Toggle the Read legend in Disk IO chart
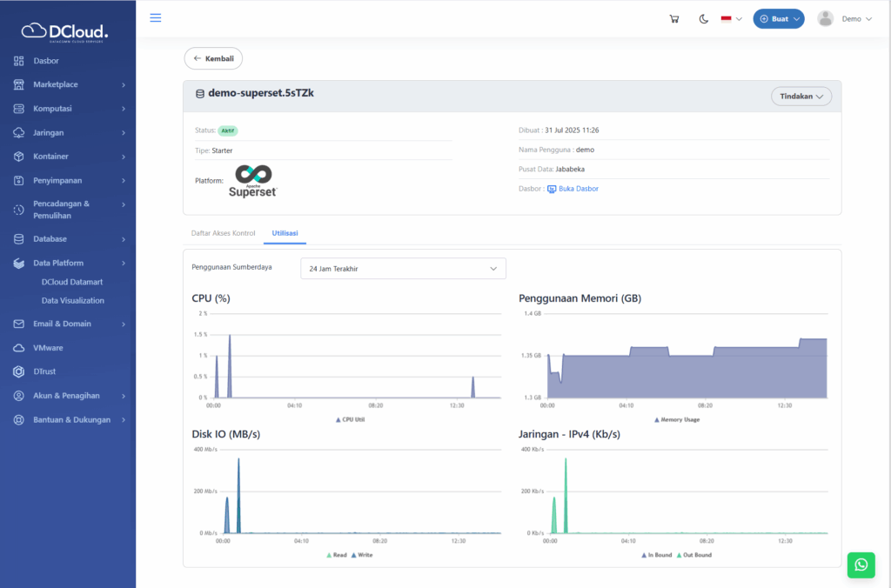This screenshot has height=588, width=891. point(336,555)
